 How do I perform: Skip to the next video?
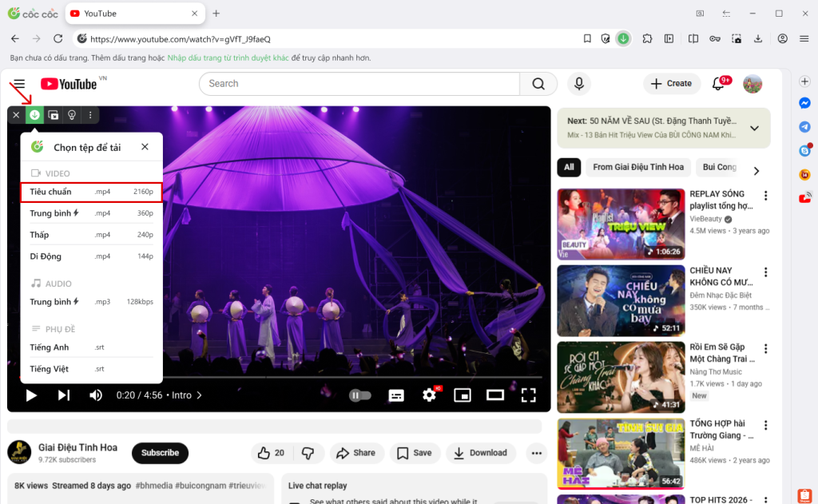[x=64, y=395]
